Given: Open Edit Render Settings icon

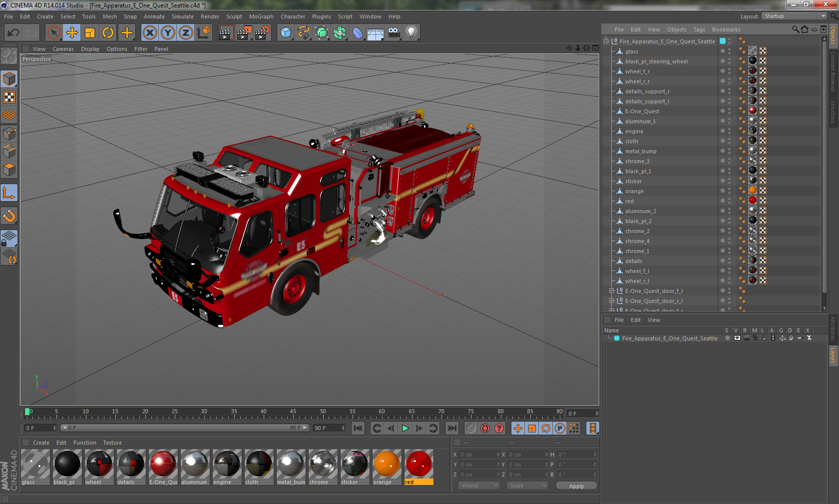Looking at the screenshot, I should [263, 33].
